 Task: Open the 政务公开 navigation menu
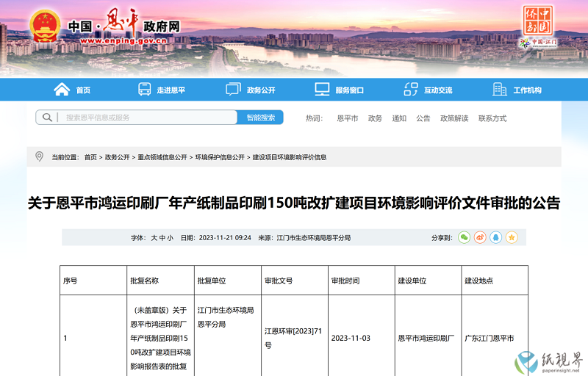click(261, 90)
